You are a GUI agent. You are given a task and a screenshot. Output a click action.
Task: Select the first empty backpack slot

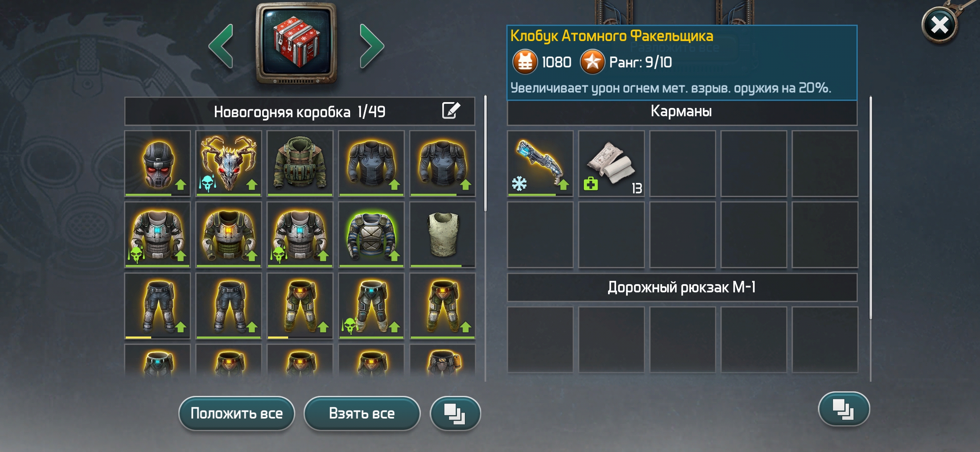tap(540, 340)
